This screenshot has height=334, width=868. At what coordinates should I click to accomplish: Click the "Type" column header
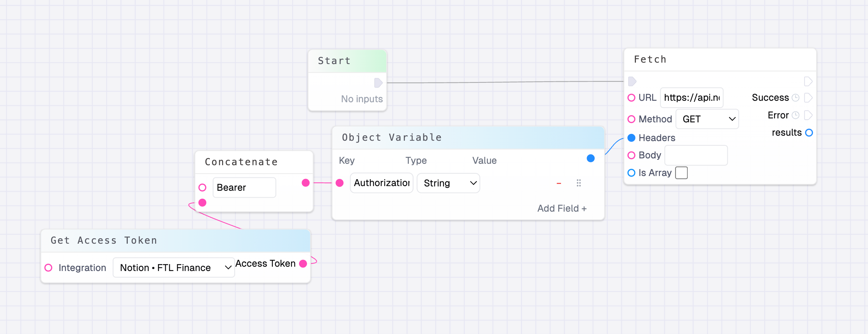pos(416,161)
